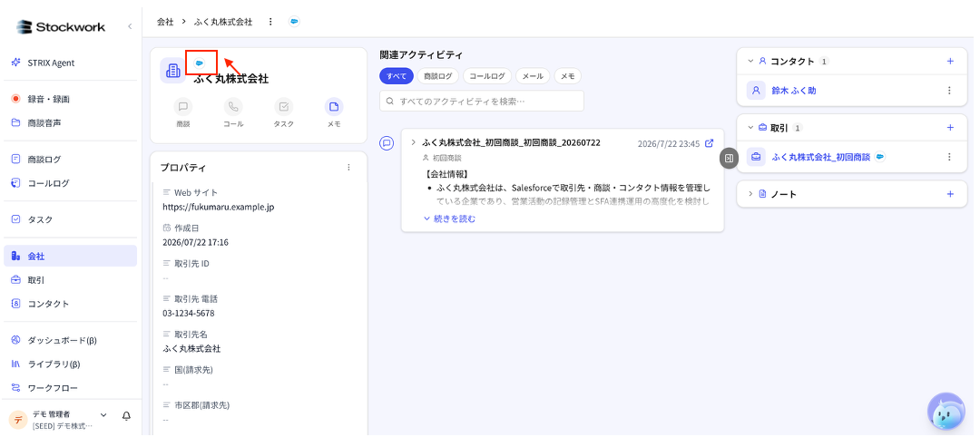Open options for 鈴木 ふく助
The height and width of the screenshot is (437, 980).
(x=949, y=91)
